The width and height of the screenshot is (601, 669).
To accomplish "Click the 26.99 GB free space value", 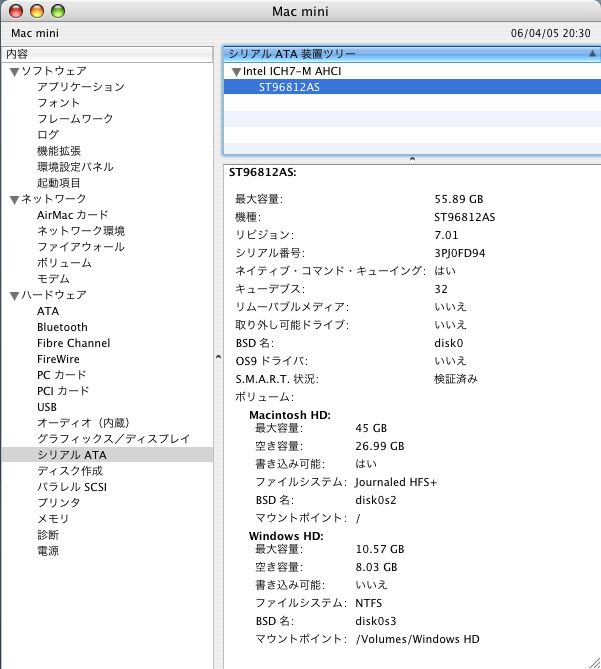I will point(380,446).
